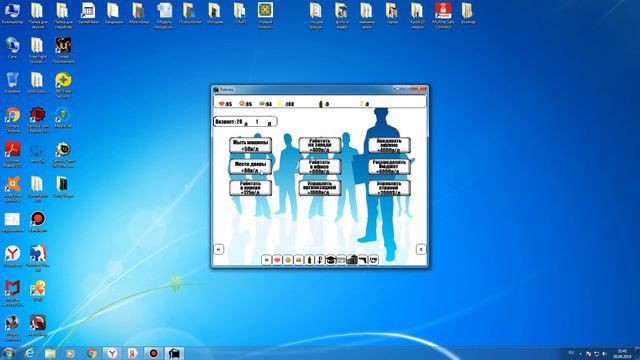The width and height of the screenshot is (640, 360).
Task: Open the Google Chrome desktop shortcut
Action: 12,120
